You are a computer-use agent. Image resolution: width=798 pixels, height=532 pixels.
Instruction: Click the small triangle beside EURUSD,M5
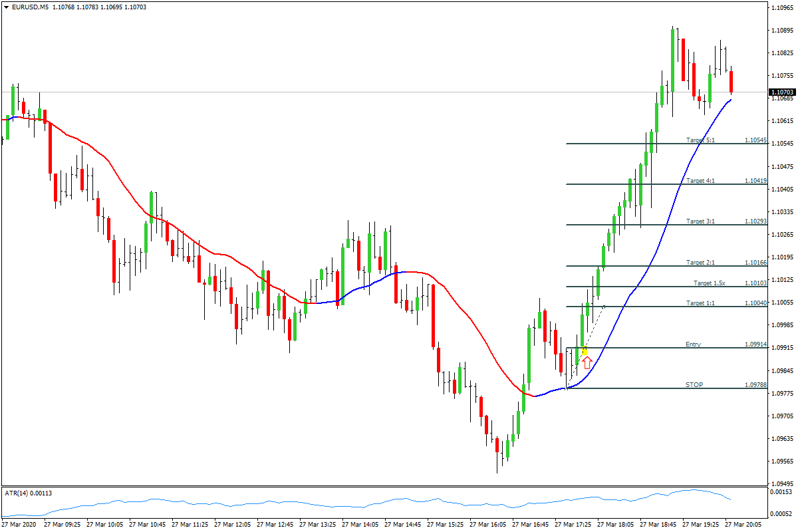click(x=6, y=7)
